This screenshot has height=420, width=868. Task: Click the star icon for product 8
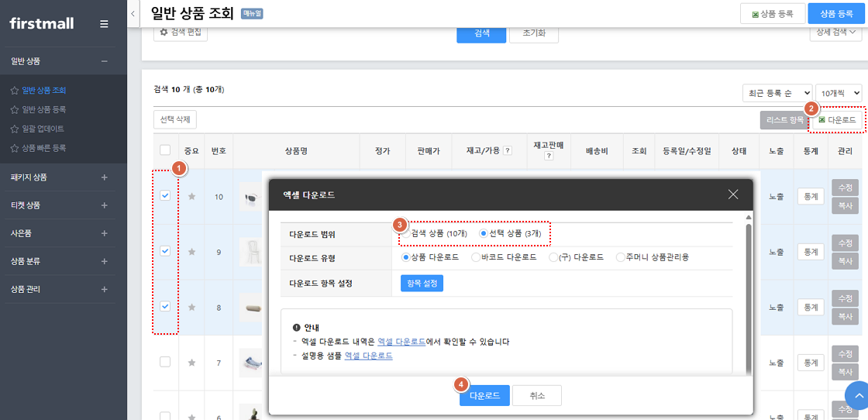coord(192,307)
